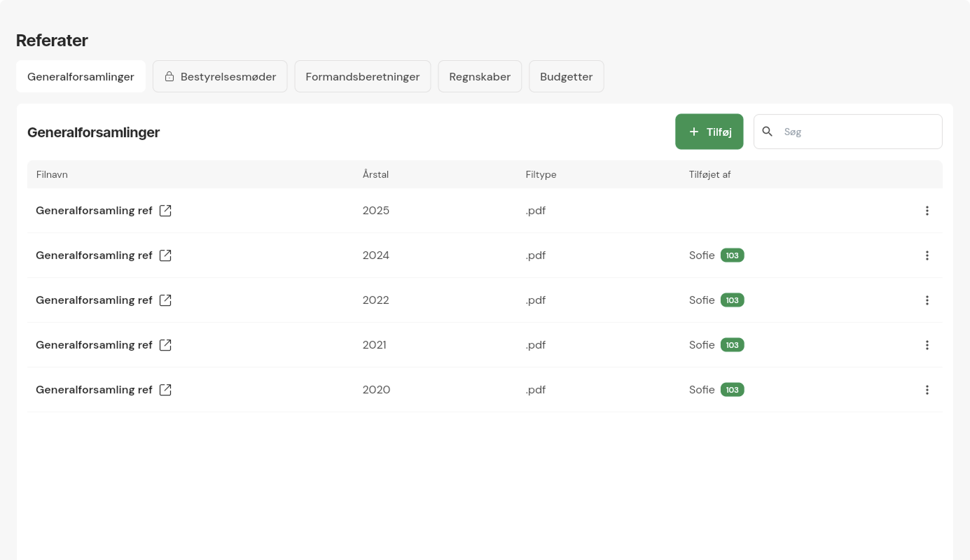Select the Budgetter tab
Image resolution: width=970 pixels, height=560 pixels.
[x=566, y=77]
